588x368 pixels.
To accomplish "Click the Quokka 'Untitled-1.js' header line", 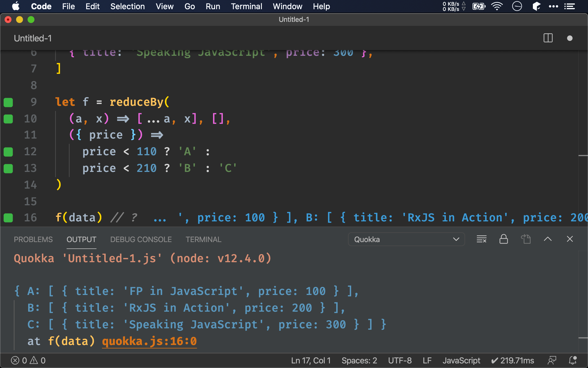I will pyautogui.click(x=143, y=258).
